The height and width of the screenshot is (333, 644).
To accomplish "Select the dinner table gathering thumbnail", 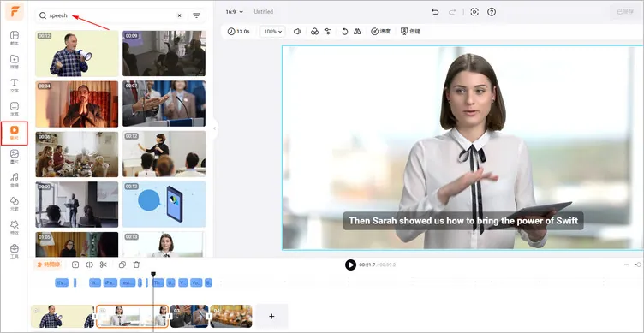I will [77, 154].
